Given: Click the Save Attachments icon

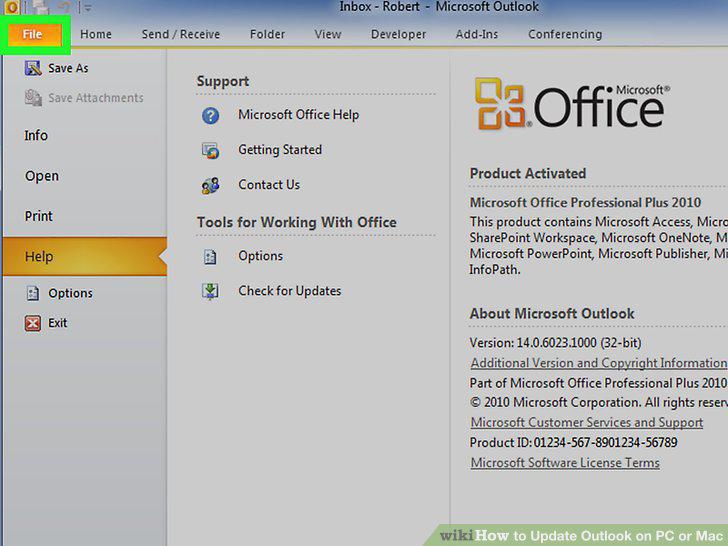Looking at the screenshot, I should click(33, 98).
